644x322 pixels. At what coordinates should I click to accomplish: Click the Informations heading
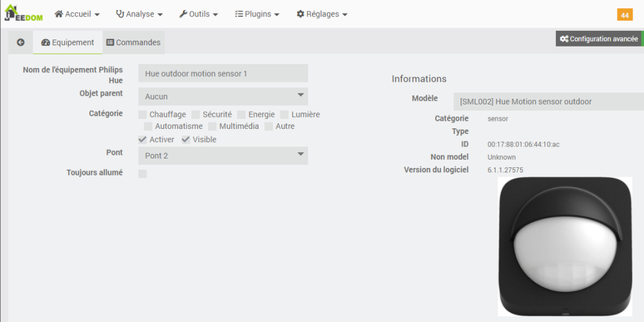point(419,79)
